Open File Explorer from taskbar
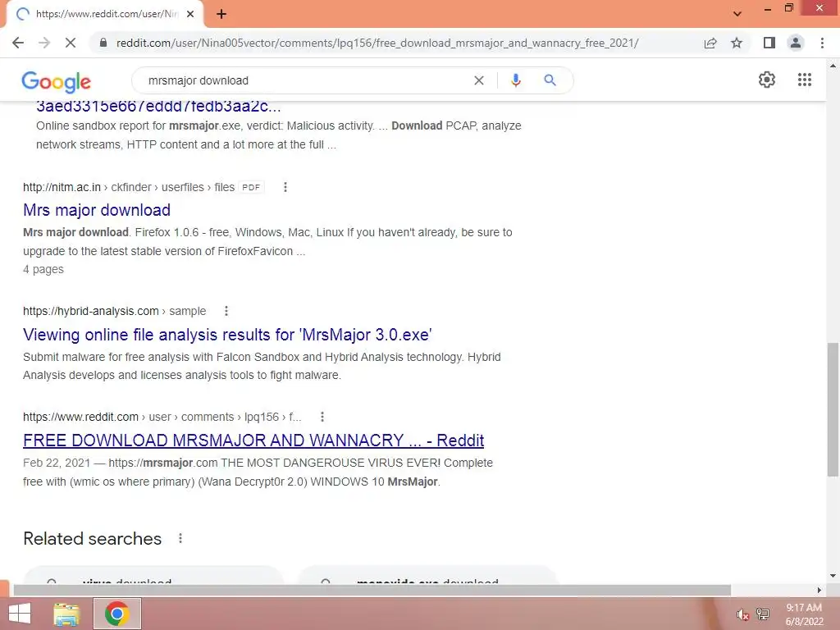This screenshot has height=630, width=840. [66, 614]
